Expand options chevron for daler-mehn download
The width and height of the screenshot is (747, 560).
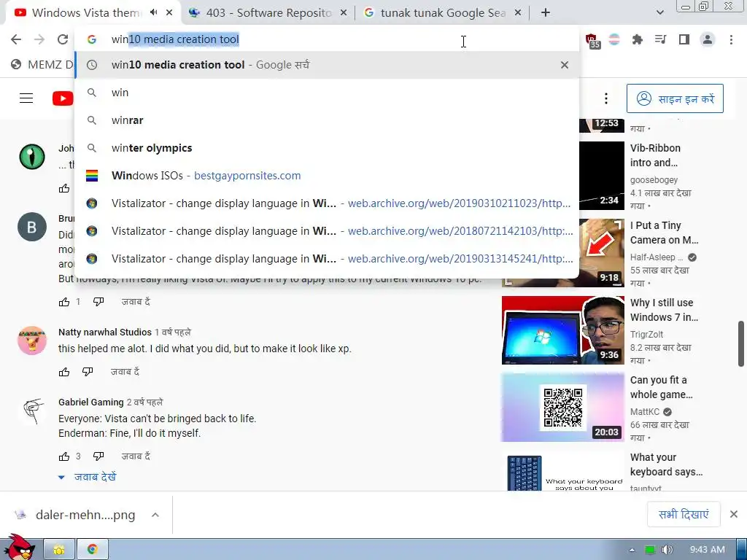[155, 515]
